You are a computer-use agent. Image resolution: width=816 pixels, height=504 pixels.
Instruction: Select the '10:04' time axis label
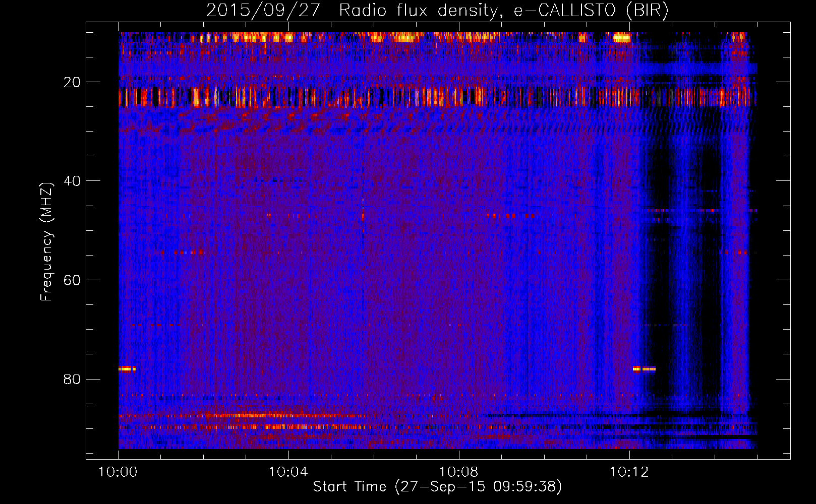(x=288, y=472)
